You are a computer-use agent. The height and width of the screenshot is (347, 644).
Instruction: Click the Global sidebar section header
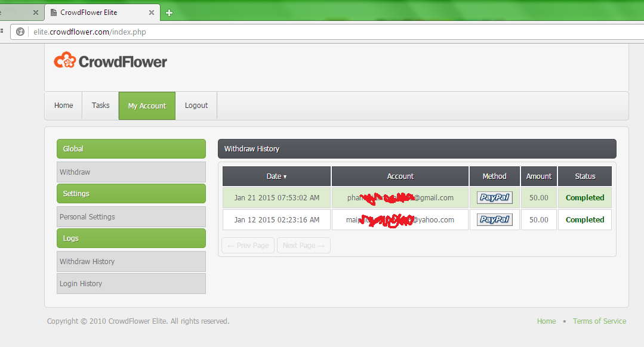coord(131,149)
